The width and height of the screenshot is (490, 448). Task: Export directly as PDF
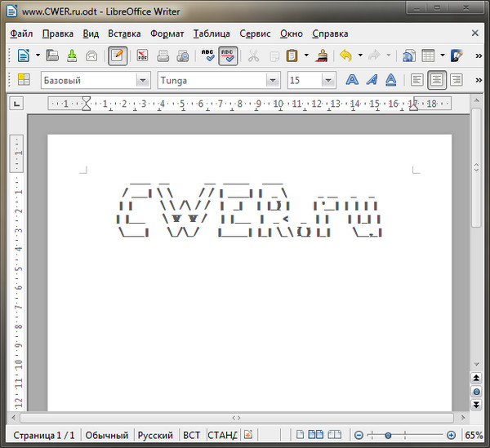(x=142, y=55)
